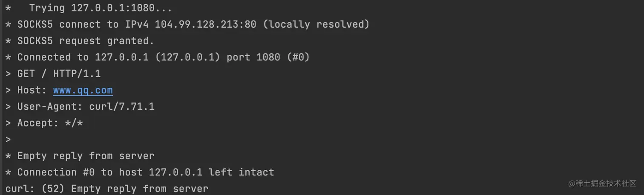Click the "Connected to 127.0.0.1" line
Screen dimensions: 644x195
tap(83, 57)
